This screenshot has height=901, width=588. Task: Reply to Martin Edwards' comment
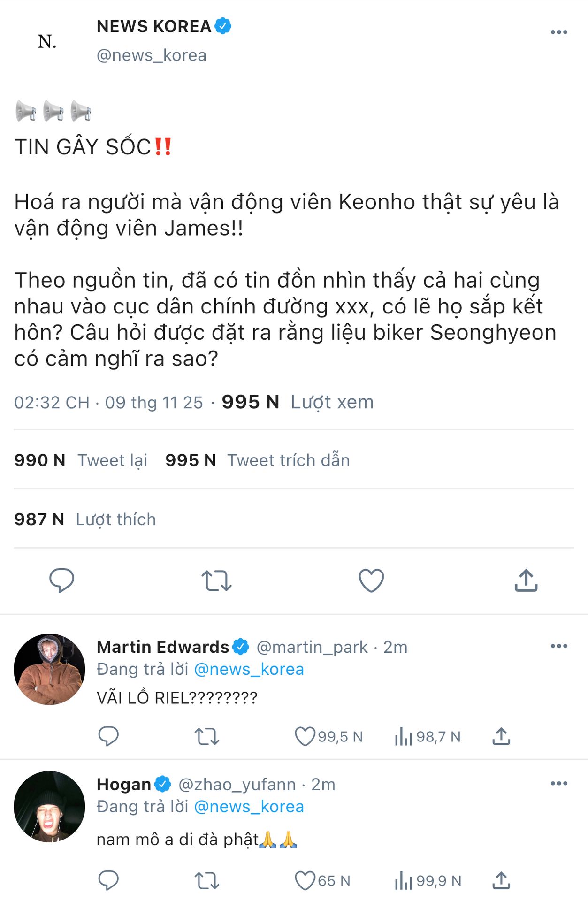108,736
